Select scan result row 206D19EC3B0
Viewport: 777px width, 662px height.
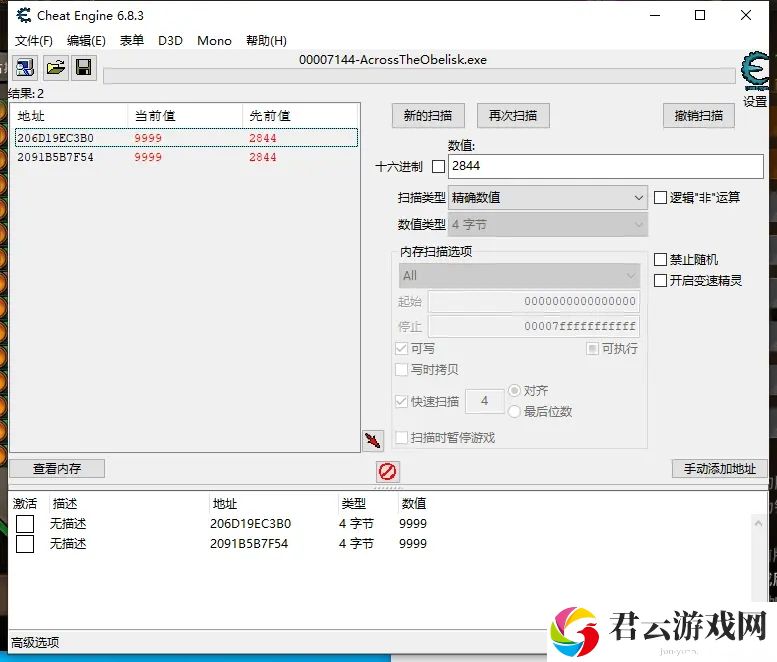(186, 138)
